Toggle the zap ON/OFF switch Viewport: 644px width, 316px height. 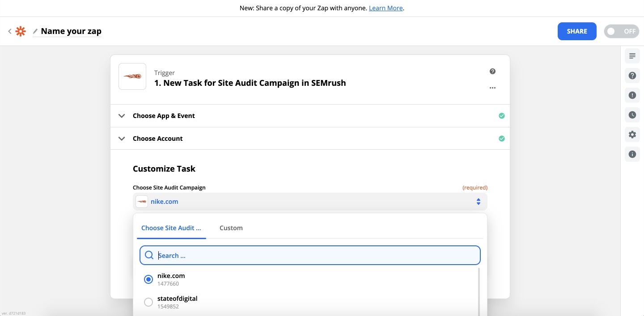(x=621, y=31)
